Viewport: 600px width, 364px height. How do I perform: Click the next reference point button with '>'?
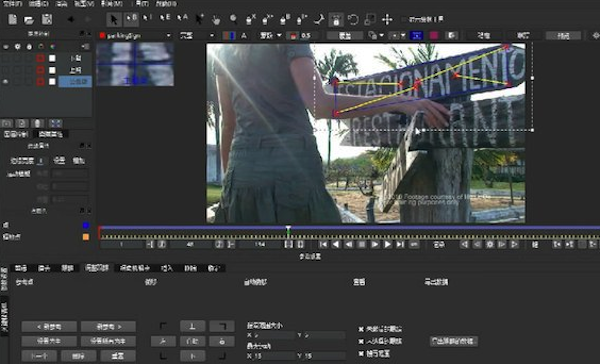(x=108, y=327)
